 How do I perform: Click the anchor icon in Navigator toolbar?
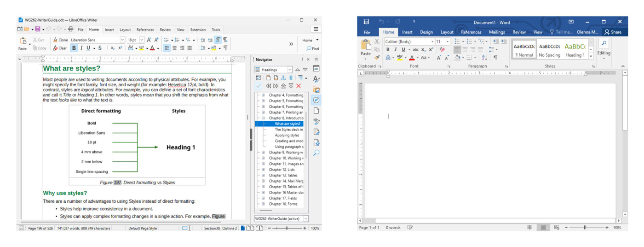tap(283, 78)
